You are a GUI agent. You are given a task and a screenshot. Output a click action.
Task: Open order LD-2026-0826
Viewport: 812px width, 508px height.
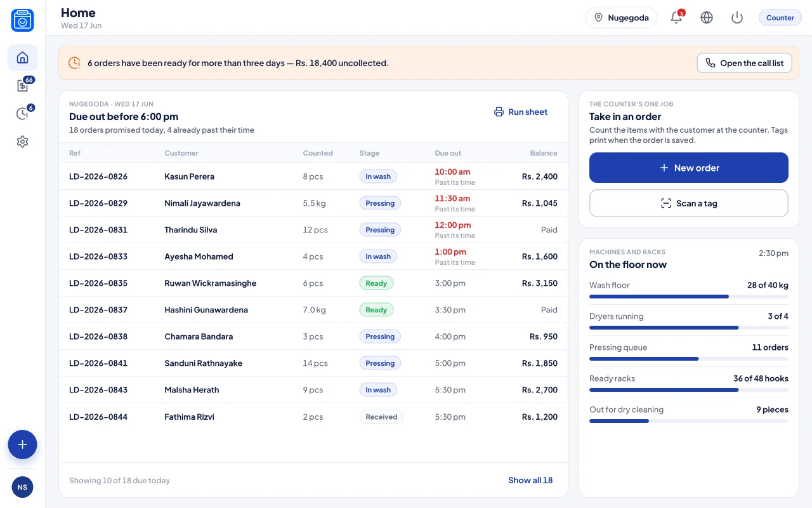pos(98,177)
